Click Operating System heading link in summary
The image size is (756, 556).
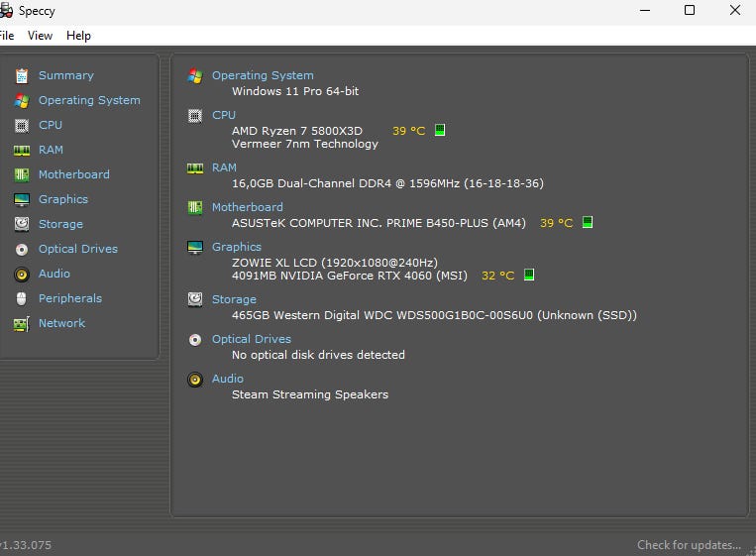click(x=263, y=75)
